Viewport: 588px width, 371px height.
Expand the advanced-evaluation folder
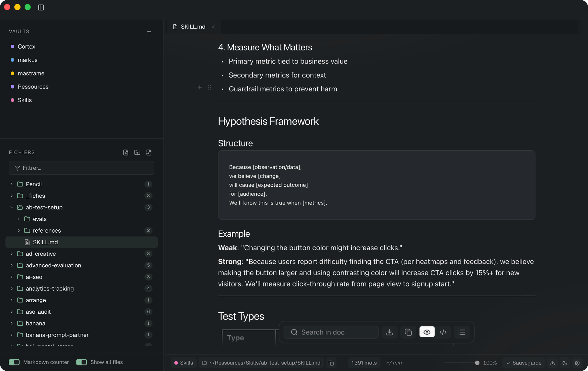12,265
